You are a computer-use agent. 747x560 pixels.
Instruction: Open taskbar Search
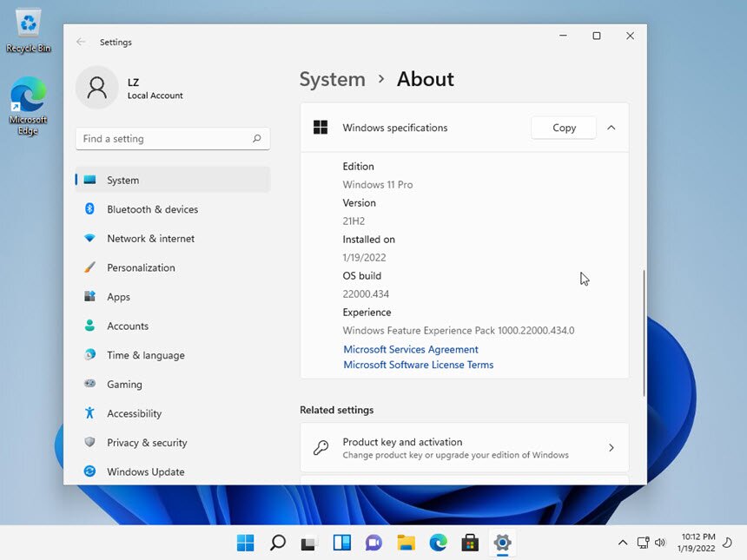pos(278,543)
